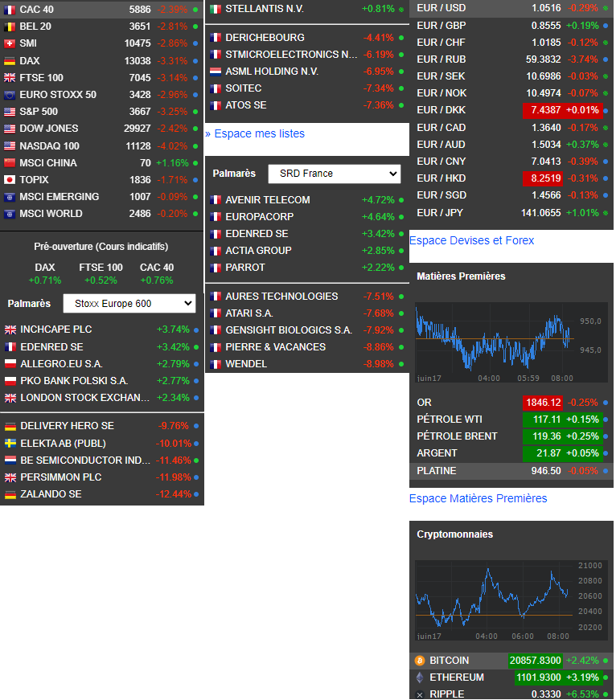Click GENSIGHT BIOLOGICS S.A. stock name

[289, 330]
